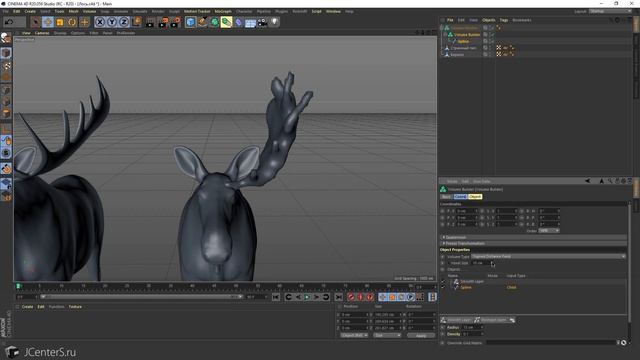Toggle the Smooth Layer checkmark in the list
Image resolution: width=640 pixels, height=360 pixels.
click(443, 282)
